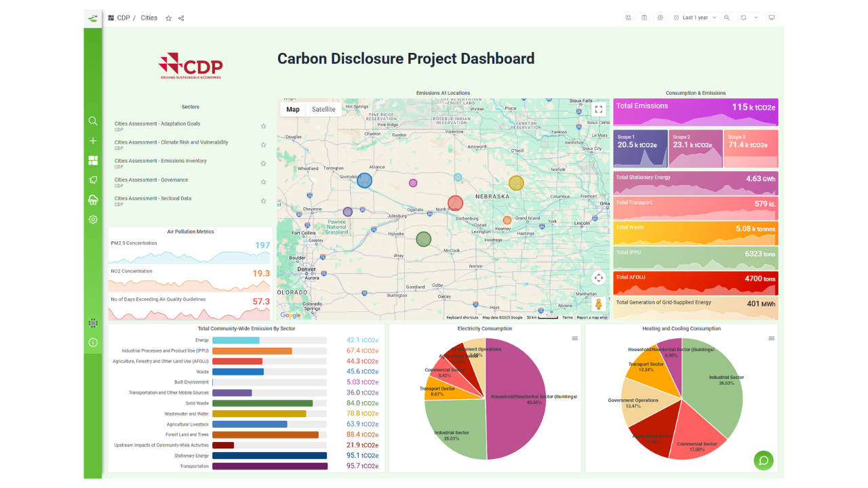868x488 pixels.
Task: Click the create (+) icon in the sidebar
Action: click(93, 140)
